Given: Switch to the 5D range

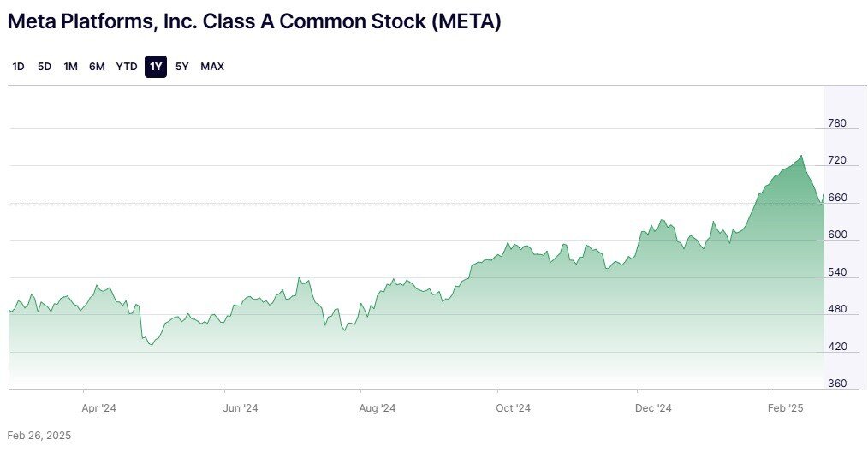Looking at the screenshot, I should point(45,67).
